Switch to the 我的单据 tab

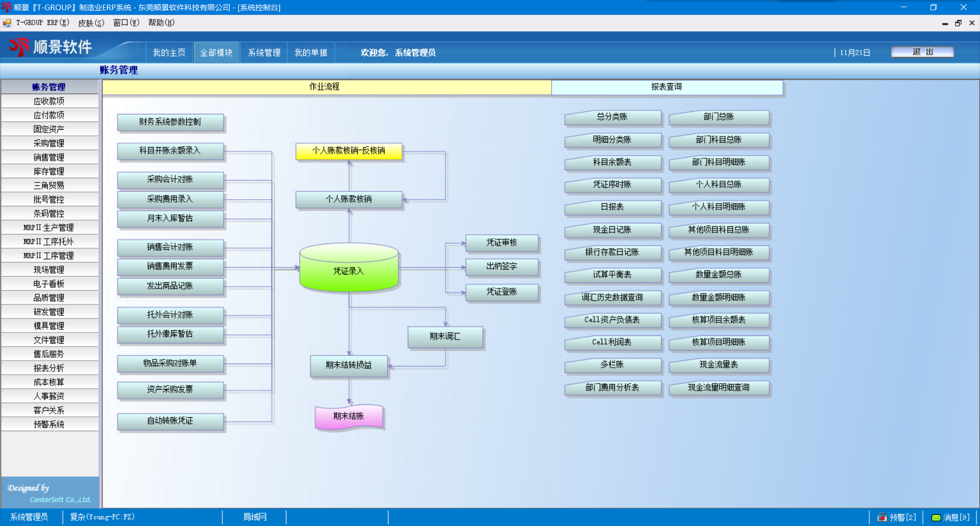(310, 53)
